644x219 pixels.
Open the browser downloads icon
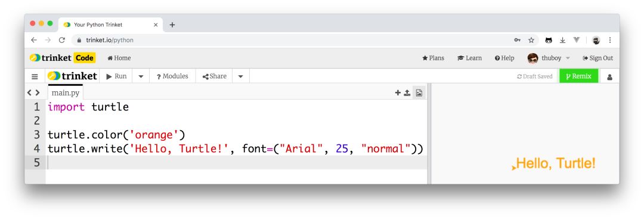point(563,40)
